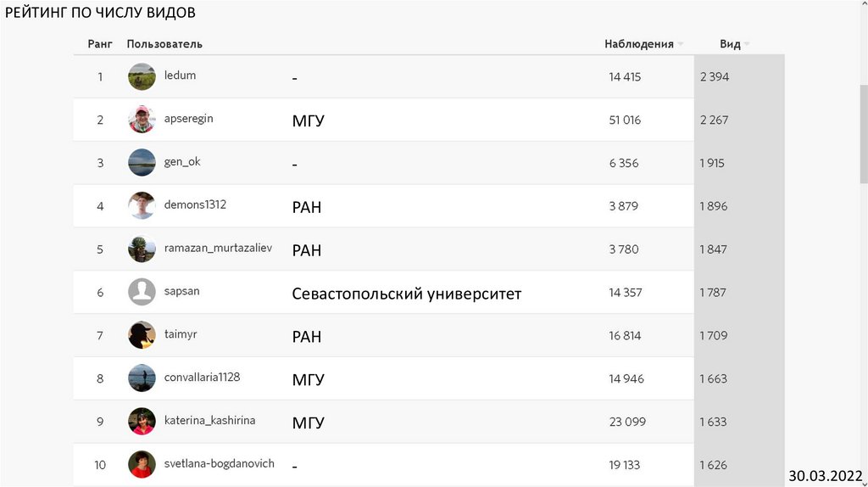Open the apseregin username link
Image resolution: width=868 pixels, height=487 pixels.
[188, 119]
